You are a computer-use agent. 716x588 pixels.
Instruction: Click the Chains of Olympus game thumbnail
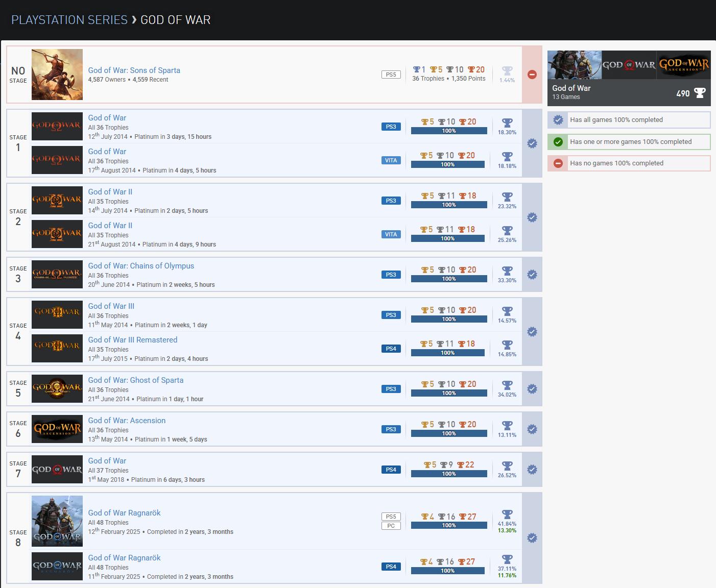[57, 275]
